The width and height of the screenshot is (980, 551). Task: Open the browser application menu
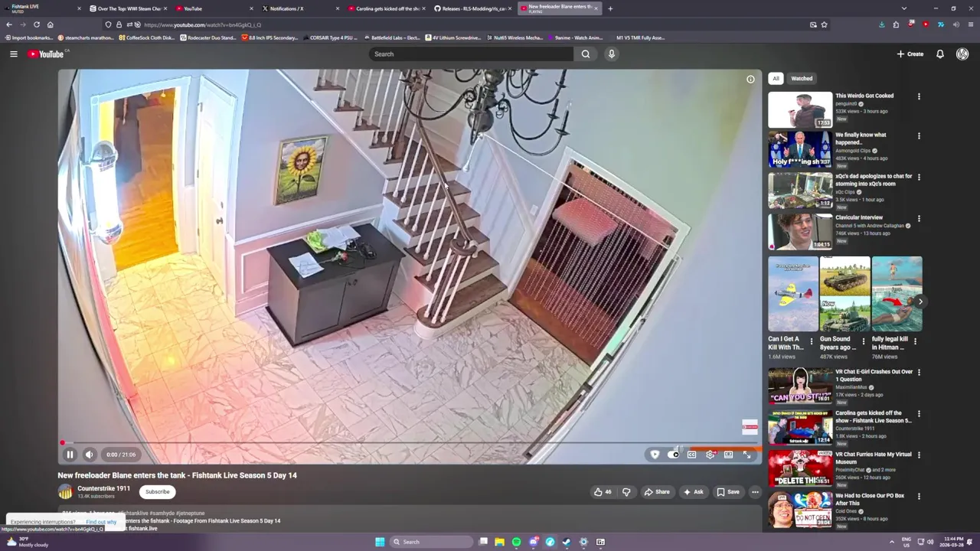click(x=971, y=24)
